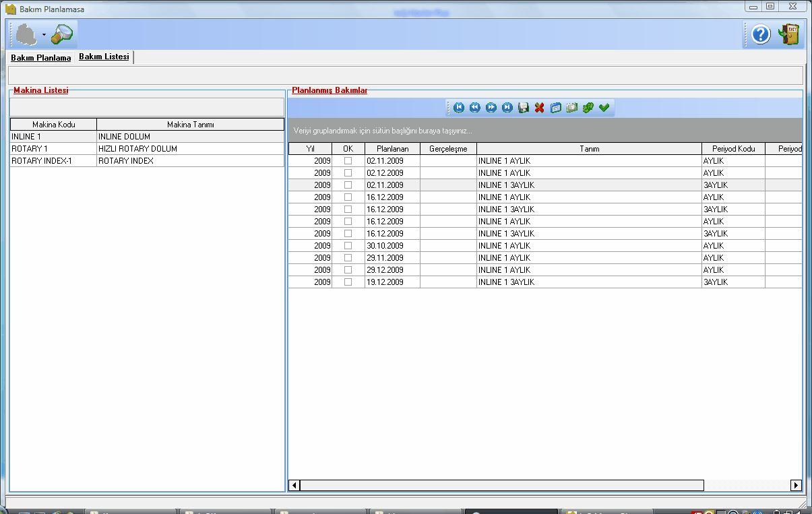Click the OK column header
The width and height of the screenshot is (812, 514).
[348, 149]
